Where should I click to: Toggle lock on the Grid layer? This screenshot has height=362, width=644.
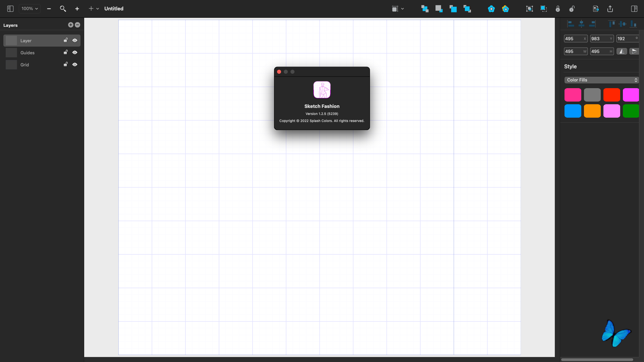[66, 64]
